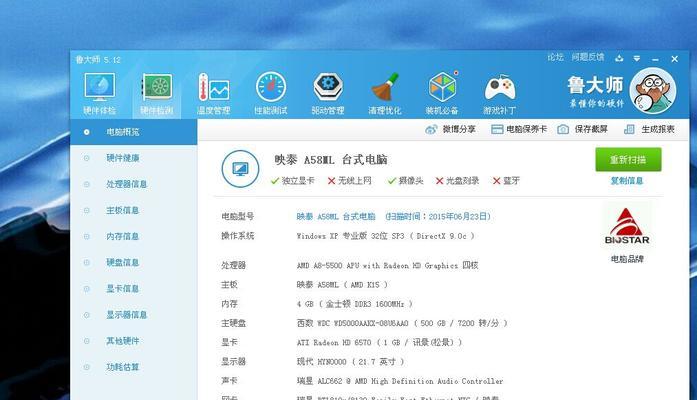Image resolution: width=697 pixels, height=400 pixels.
Task: Open the 驱动管理 driver management icon
Action: (328, 87)
